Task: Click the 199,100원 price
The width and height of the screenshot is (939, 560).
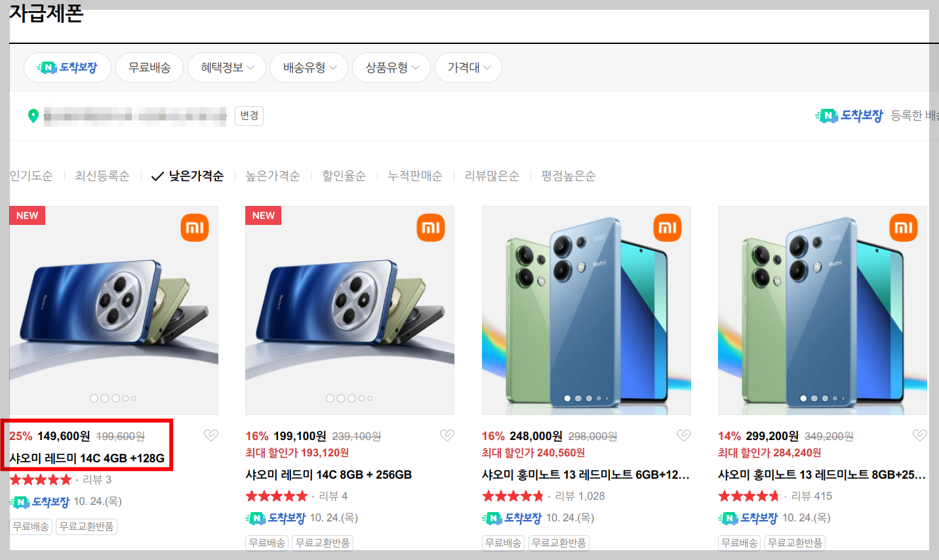Action: click(300, 436)
